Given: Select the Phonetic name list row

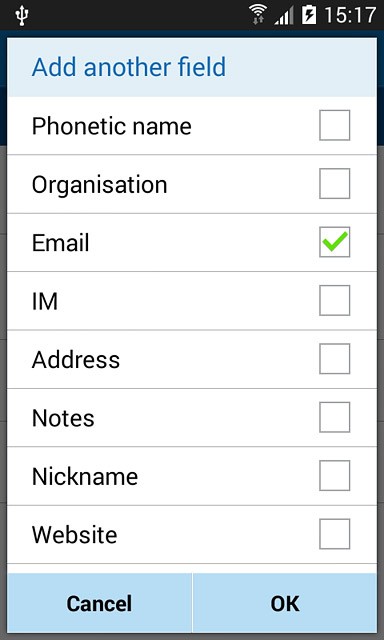Looking at the screenshot, I should 192,126.
